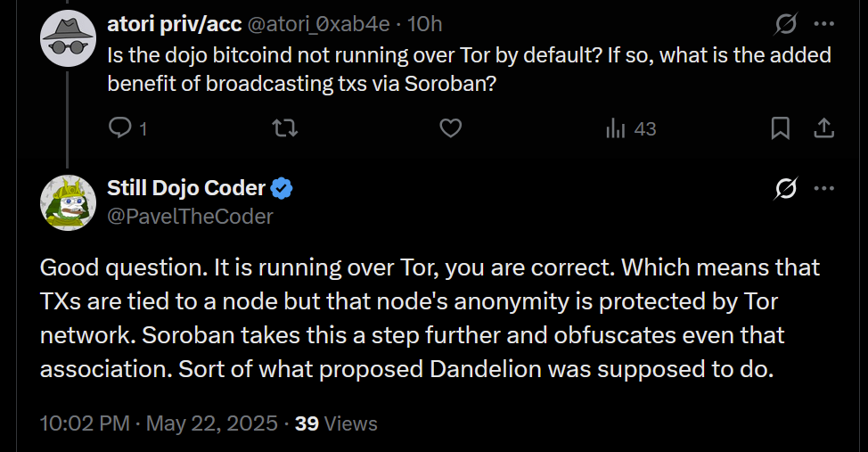Screen dimensions: 868x452
Task: Click Grok icon on Still Dojo Coder's tweet
Action: (x=785, y=188)
